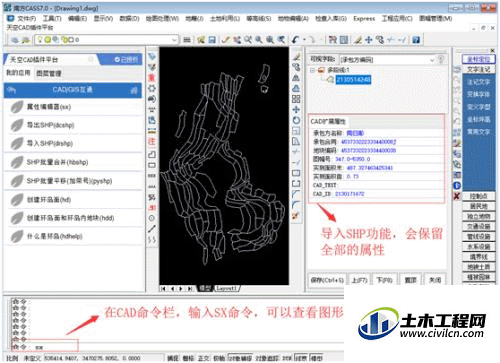Viewport: 500px width, 363px height.
Task: Click the 文字注记 button
Action: (x=479, y=70)
